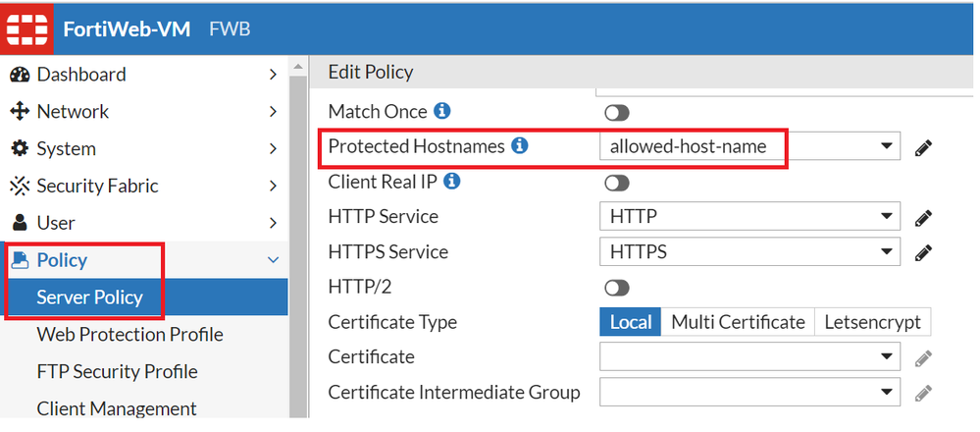Viewport: 980px width, 432px height.
Task: Select the Multi Certificate option
Action: (738, 322)
